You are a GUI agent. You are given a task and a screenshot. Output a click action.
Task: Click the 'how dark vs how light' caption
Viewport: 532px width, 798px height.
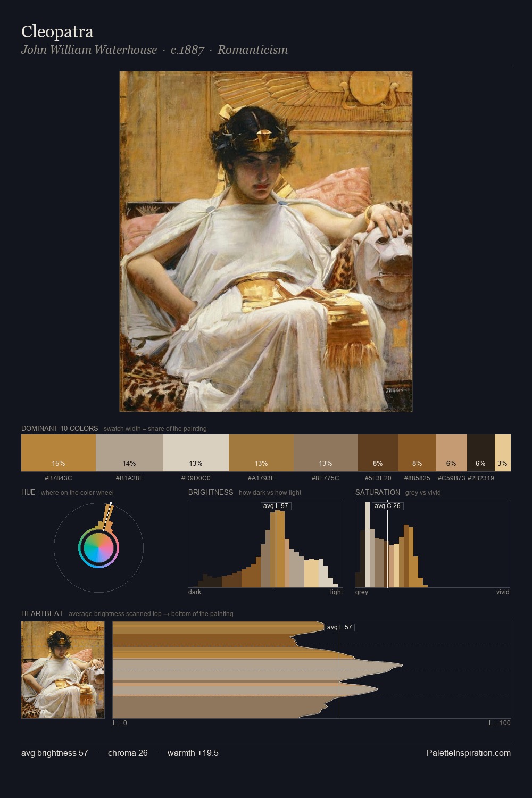(x=270, y=493)
